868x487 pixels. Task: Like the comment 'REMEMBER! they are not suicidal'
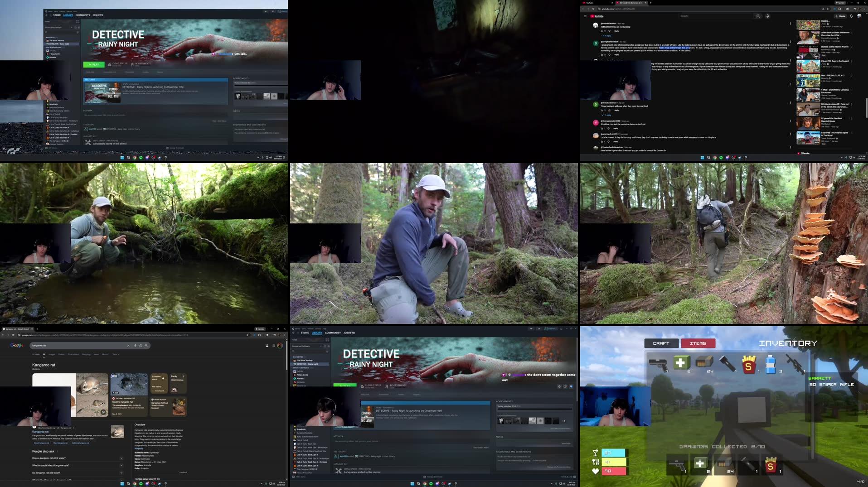click(602, 31)
